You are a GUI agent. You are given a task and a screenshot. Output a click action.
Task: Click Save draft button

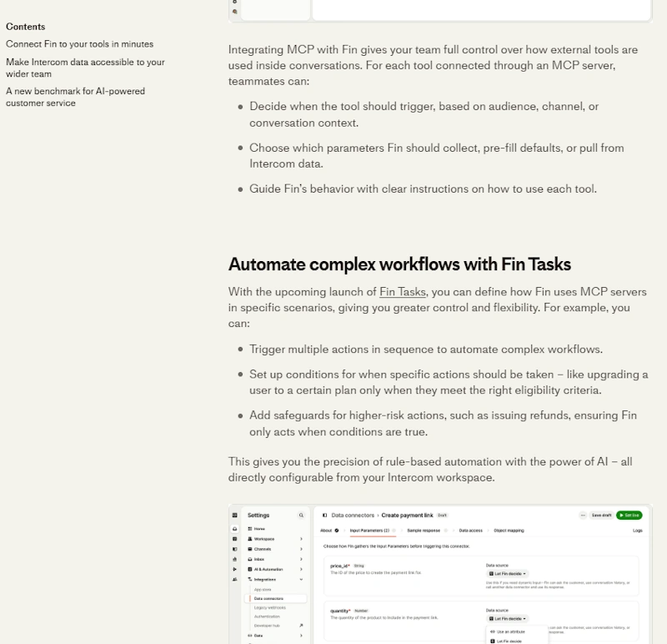click(601, 515)
